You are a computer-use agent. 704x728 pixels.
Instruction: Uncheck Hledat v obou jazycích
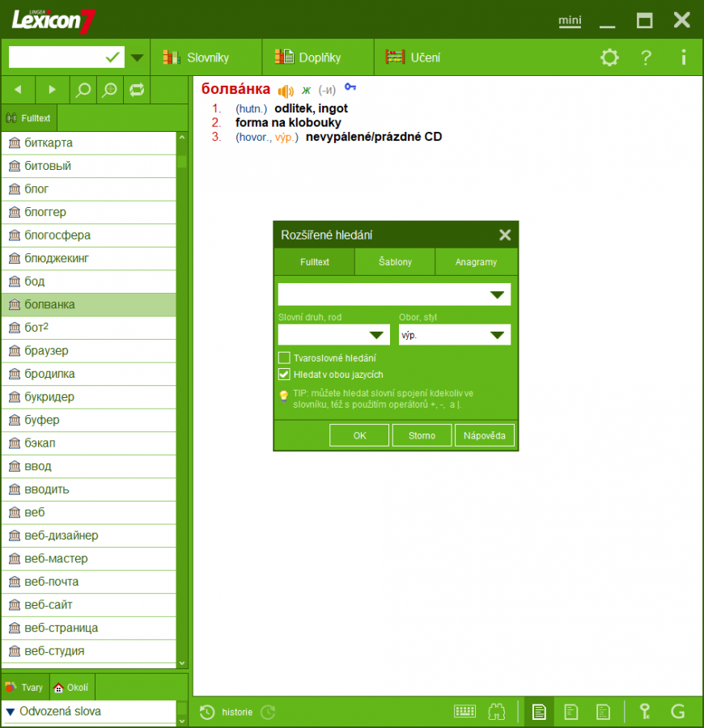pyautogui.click(x=285, y=375)
